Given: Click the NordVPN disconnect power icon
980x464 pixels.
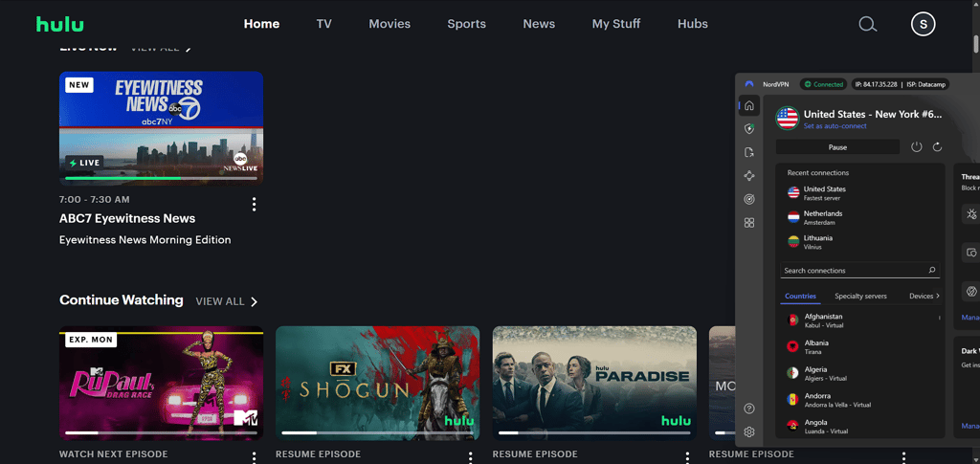Looking at the screenshot, I should pyautogui.click(x=916, y=146).
